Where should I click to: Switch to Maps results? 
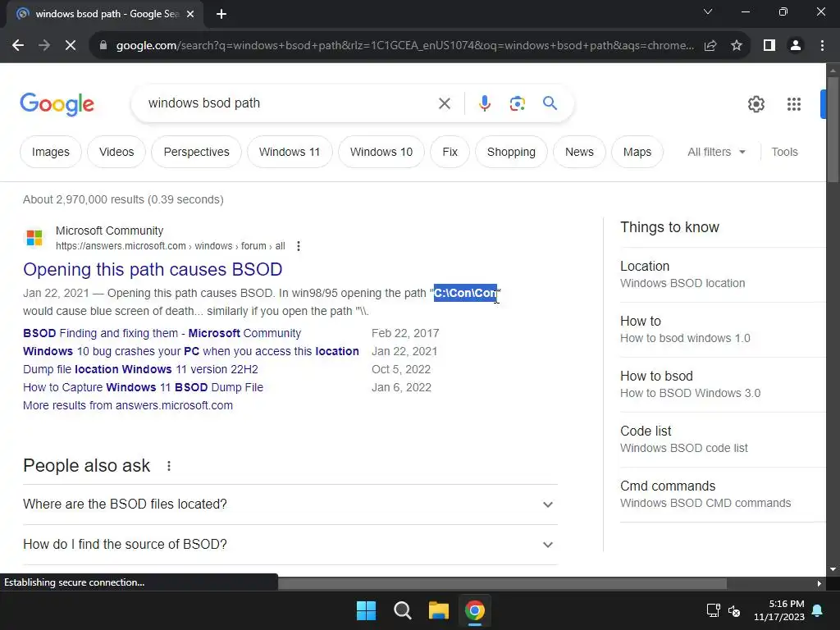[x=637, y=152]
